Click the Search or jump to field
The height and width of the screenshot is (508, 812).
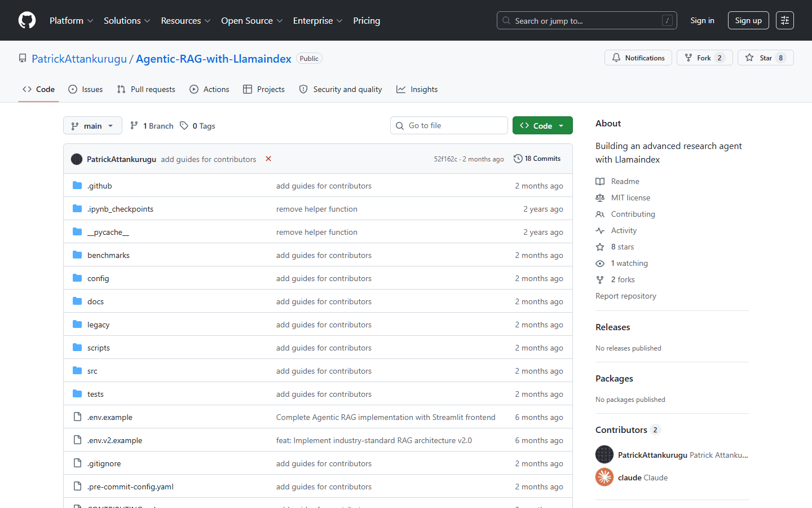tap(586, 20)
